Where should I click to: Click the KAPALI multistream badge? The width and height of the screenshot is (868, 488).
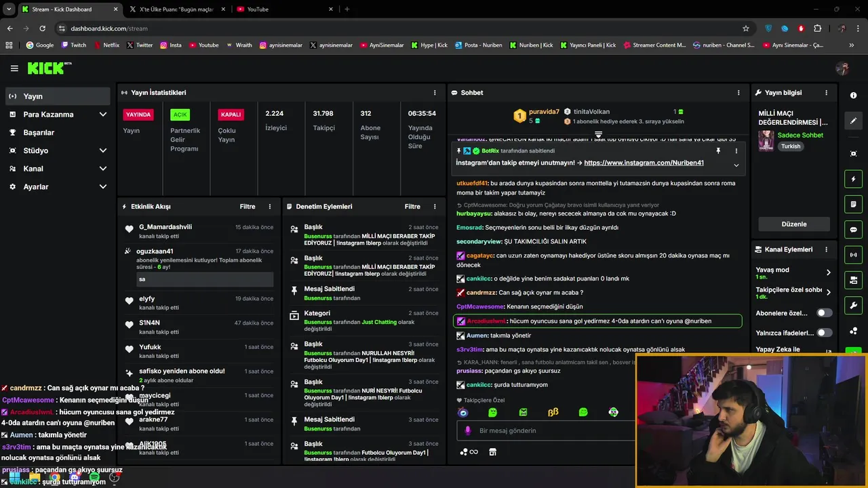(231, 115)
